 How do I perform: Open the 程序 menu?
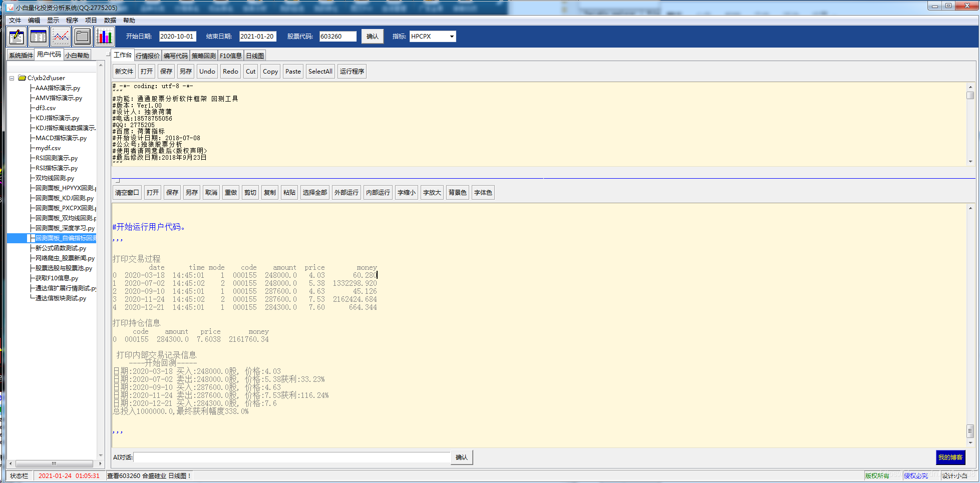click(x=72, y=21)
